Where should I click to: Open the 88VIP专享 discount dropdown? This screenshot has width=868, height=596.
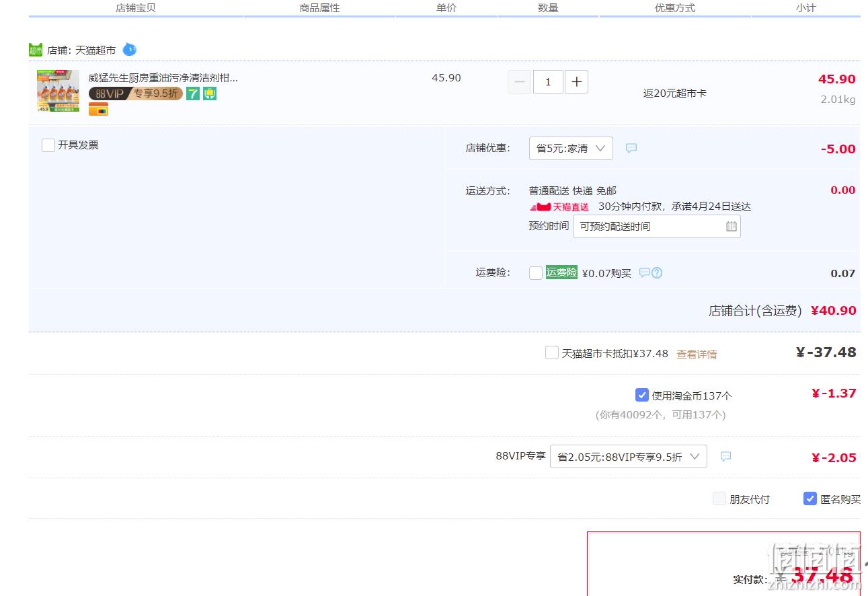click(629, 457)
